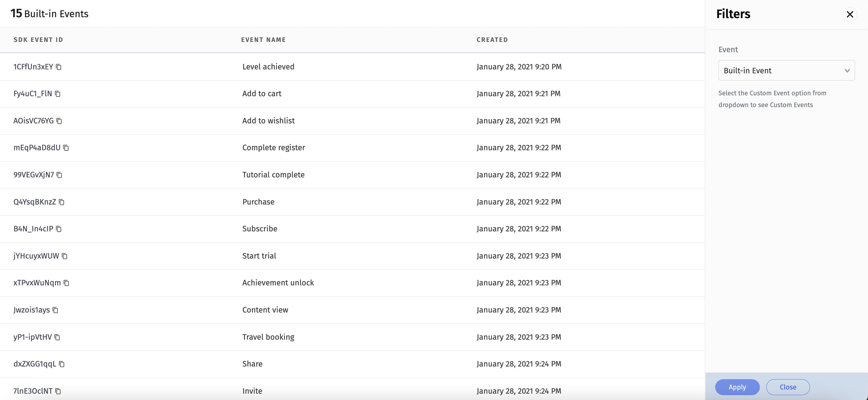Select the 'Tutorial complete' event name
The image size is (868, 400).
point(273,175)
